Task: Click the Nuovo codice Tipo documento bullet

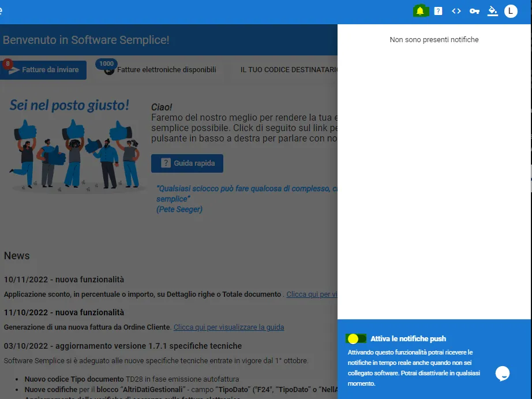Action: coord(132,379)
